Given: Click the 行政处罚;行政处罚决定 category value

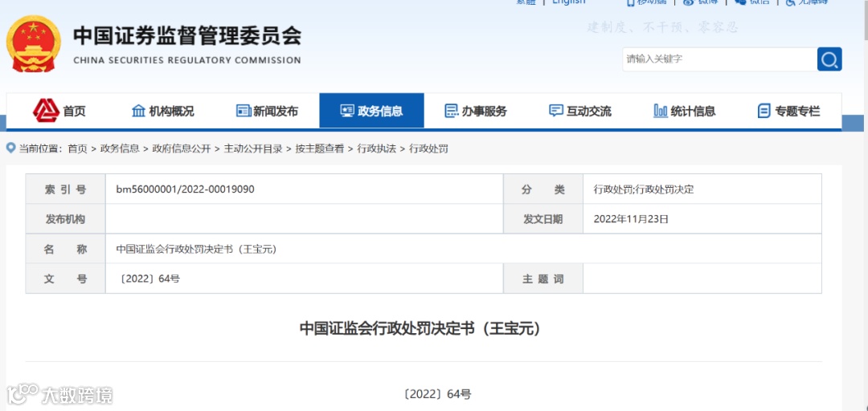Looking at the screenshot, I should pos(644,189).
